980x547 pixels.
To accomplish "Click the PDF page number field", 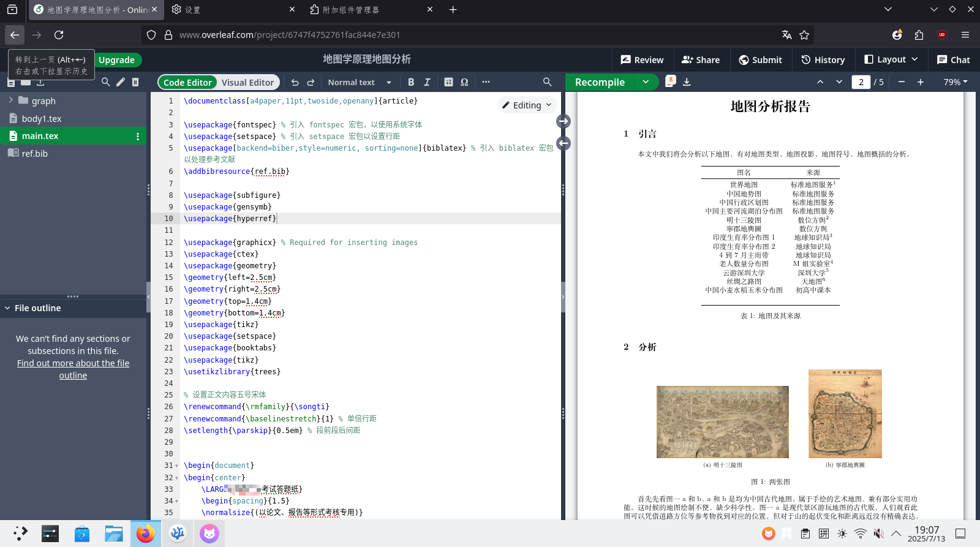I will 861,82.
